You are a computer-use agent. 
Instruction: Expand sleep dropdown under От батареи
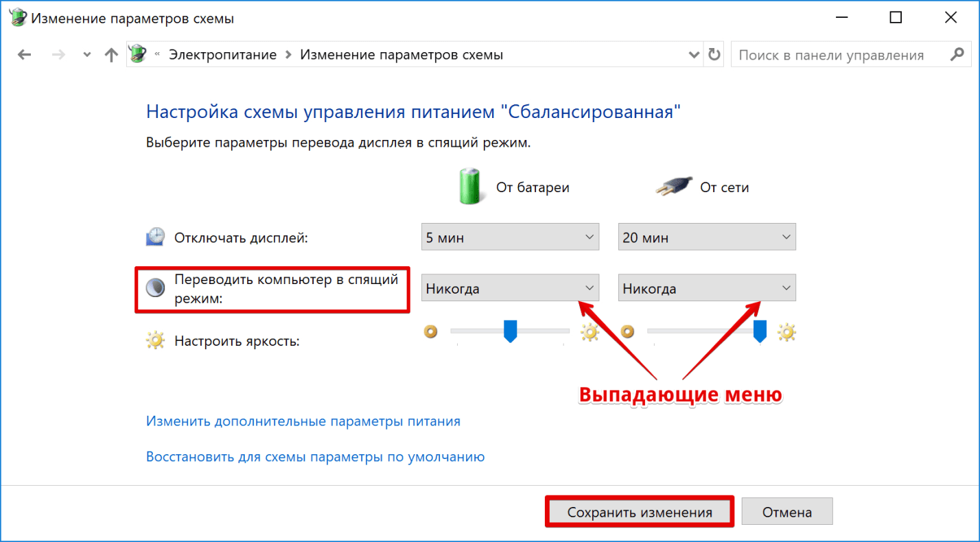pyautogui.click(x=510, y=288)
